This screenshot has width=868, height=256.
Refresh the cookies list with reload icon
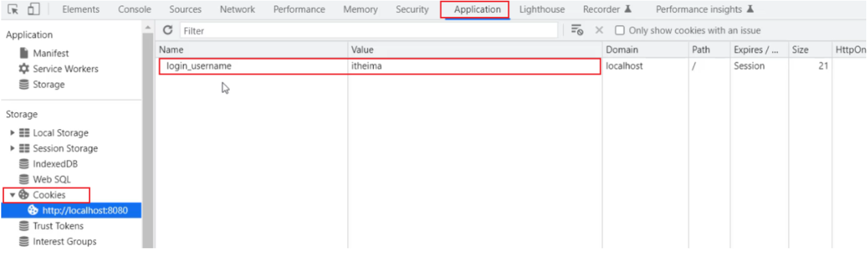coord(168,31)
